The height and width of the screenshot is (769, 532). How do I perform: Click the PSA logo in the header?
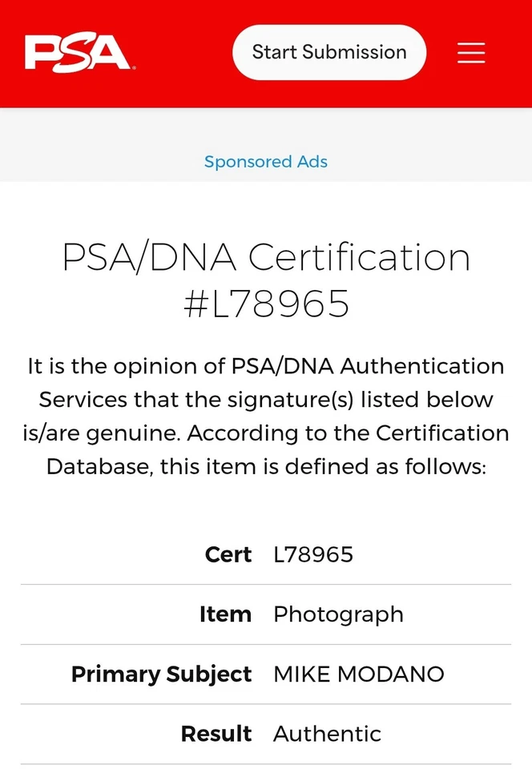click(x=79, y=52)
